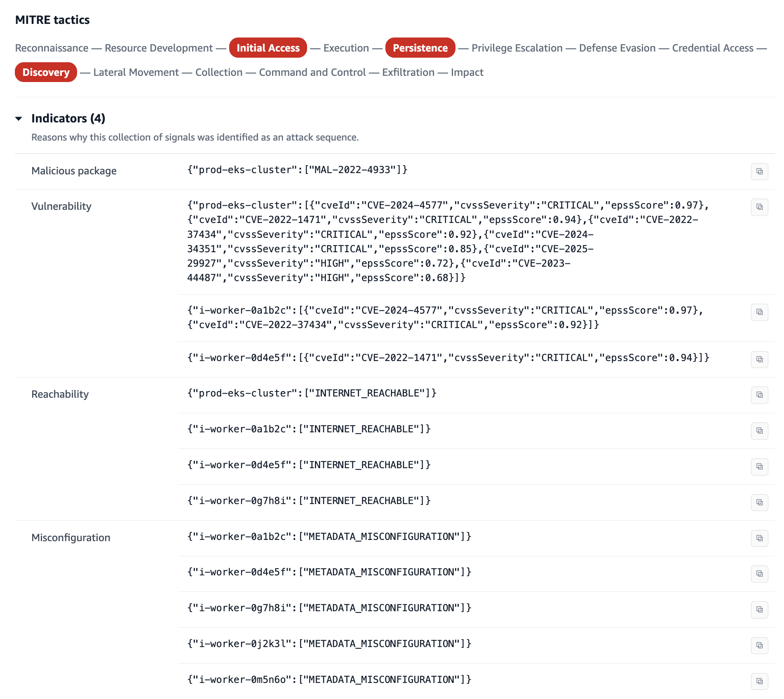The height and width of the screenshot is (699, 784).
Task: Click the prod-eks-cluster INTERNET_REACHABLE JSON text
Action: point(312,393)
